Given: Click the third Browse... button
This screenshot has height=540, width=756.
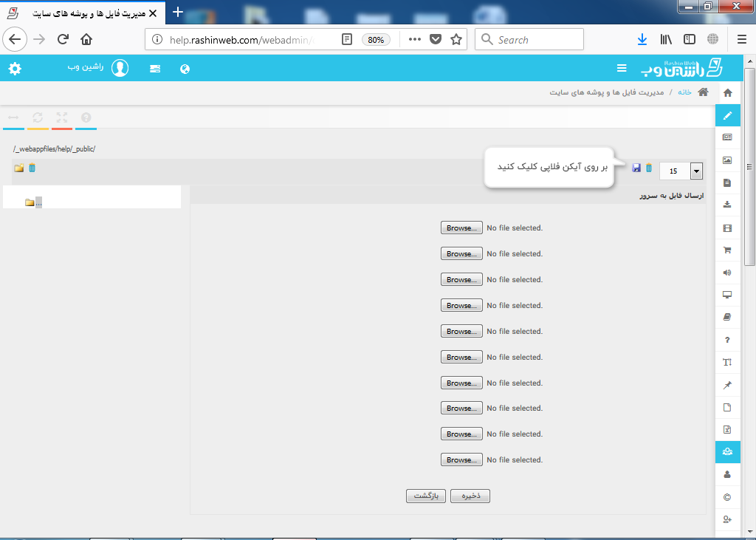Looking at the screenshot, I should (461, 279).
